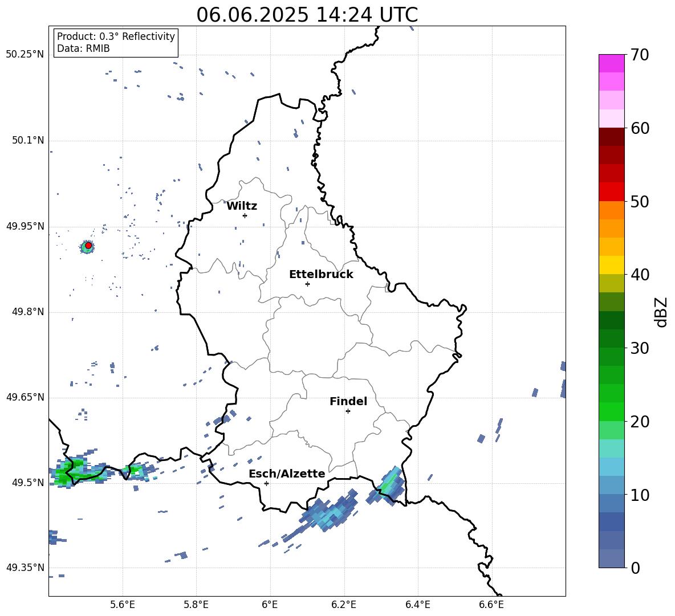Select the Findel city label
675x616 pixels.
tap(348, 401)
